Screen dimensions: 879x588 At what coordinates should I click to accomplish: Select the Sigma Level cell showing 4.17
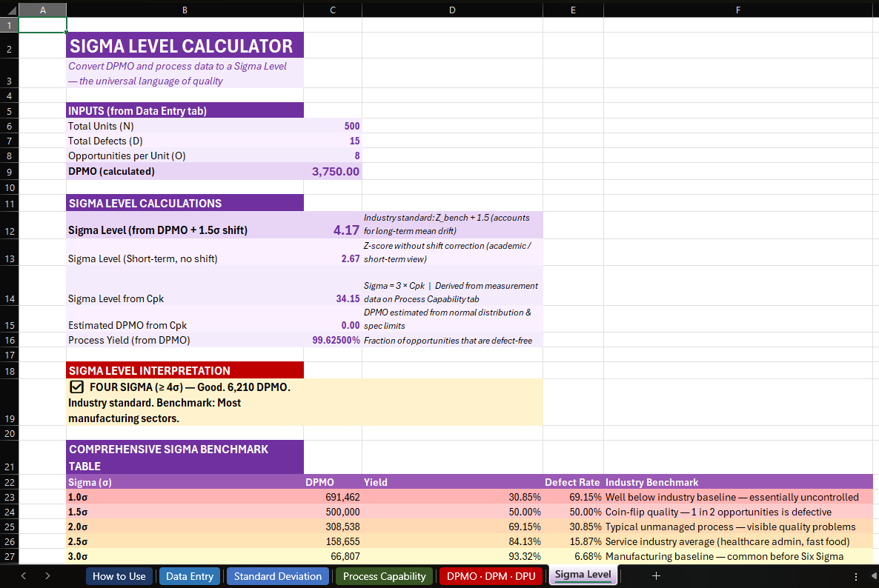tap(333, 230)
